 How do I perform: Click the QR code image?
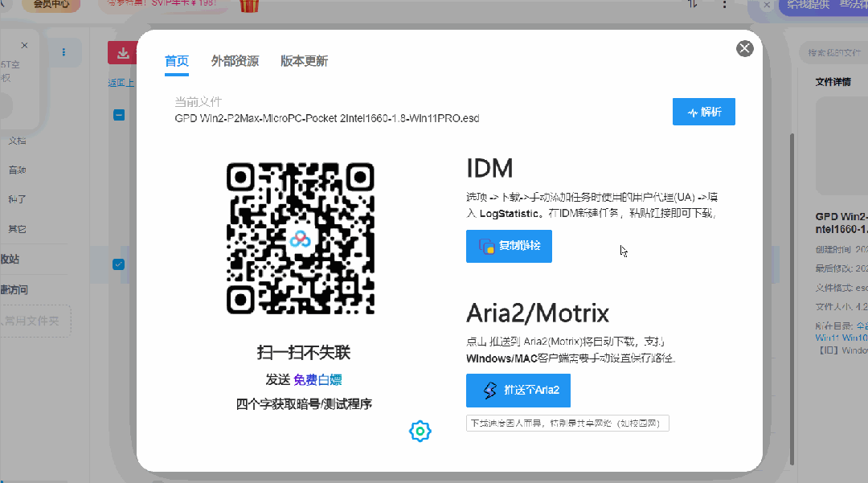click(301, 239)
